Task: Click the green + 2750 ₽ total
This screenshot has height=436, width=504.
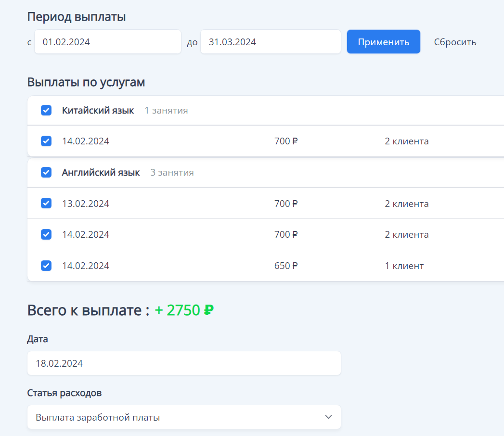Action: (183, 310)
